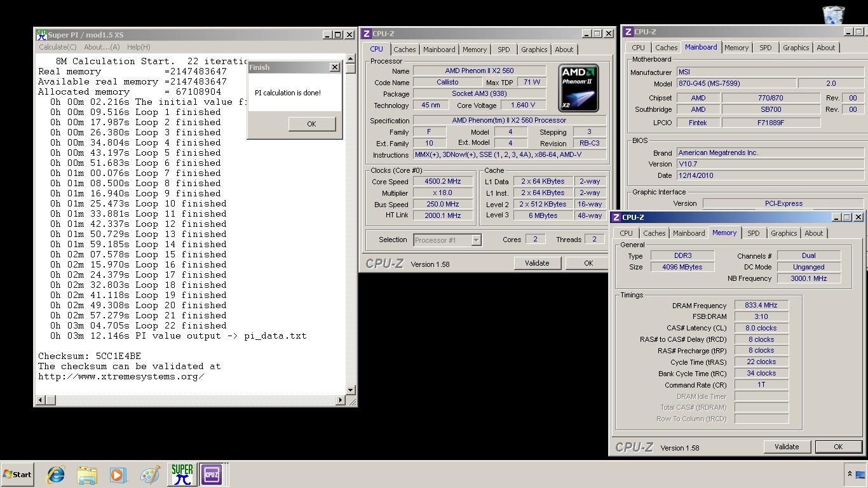This screenshot has height=488, width=868.
Task: Click the show desktop monitor icon in tray
Action: tap(860, 474)
